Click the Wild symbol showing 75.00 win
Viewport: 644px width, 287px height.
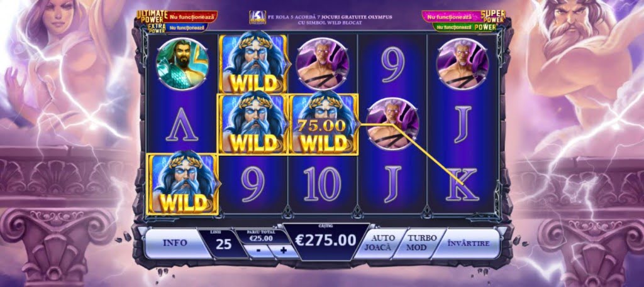coord(324,124)
